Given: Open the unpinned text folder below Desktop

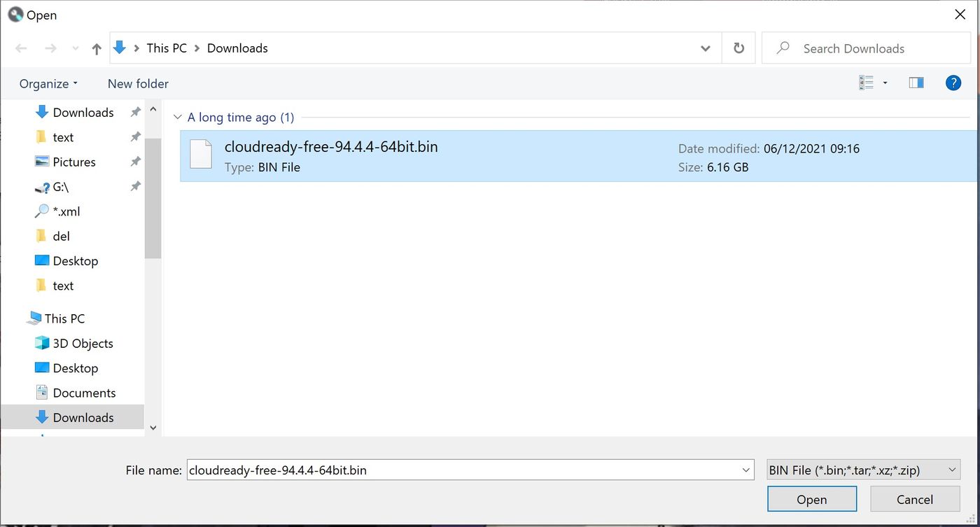Looking at the screenshot, I should tap(63, 286).
